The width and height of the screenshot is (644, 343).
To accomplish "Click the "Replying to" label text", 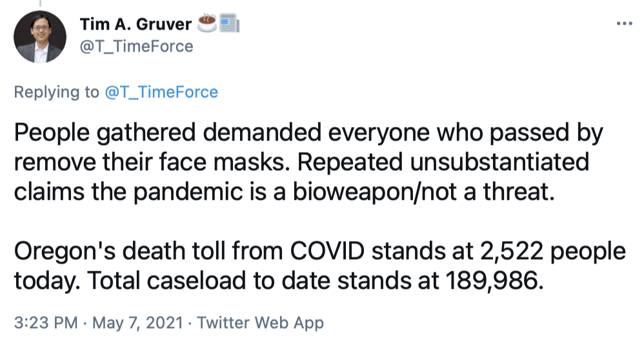I will (x=56, y=92).
